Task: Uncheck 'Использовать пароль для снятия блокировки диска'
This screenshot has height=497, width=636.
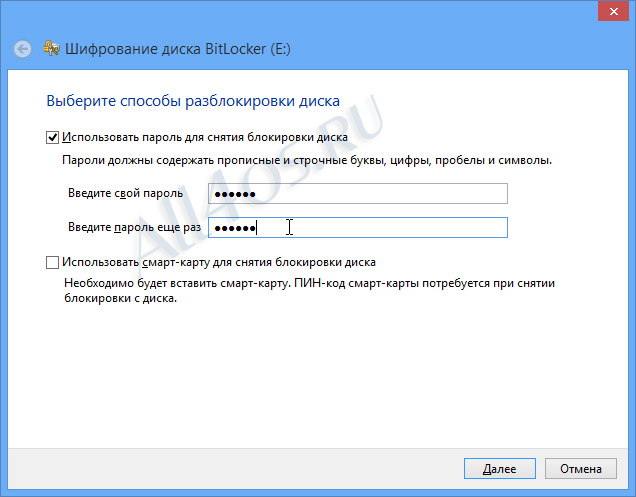Action: pyautogui.click(x=52, y=138)
